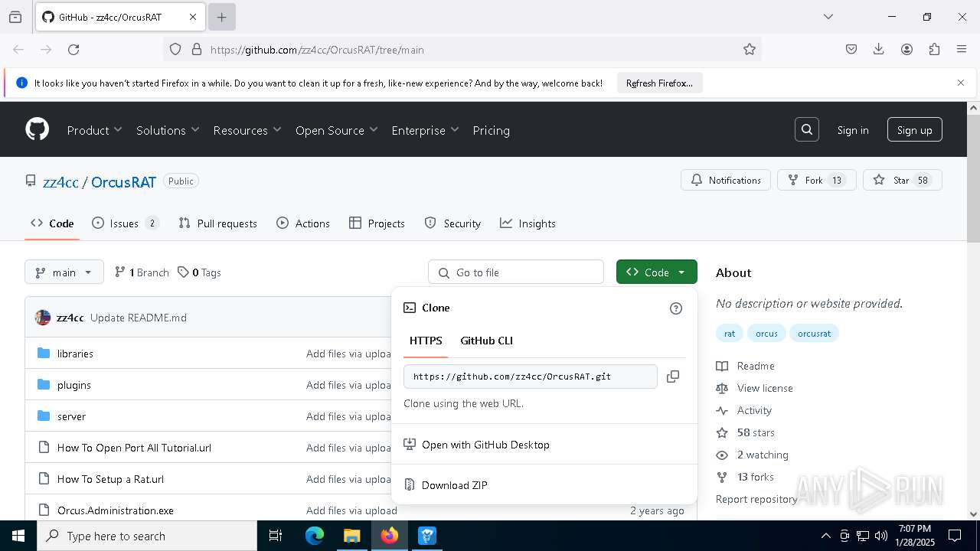Open the GitHub search magnifier button
The height and width of the screenshot is (551, 980).
807,130
